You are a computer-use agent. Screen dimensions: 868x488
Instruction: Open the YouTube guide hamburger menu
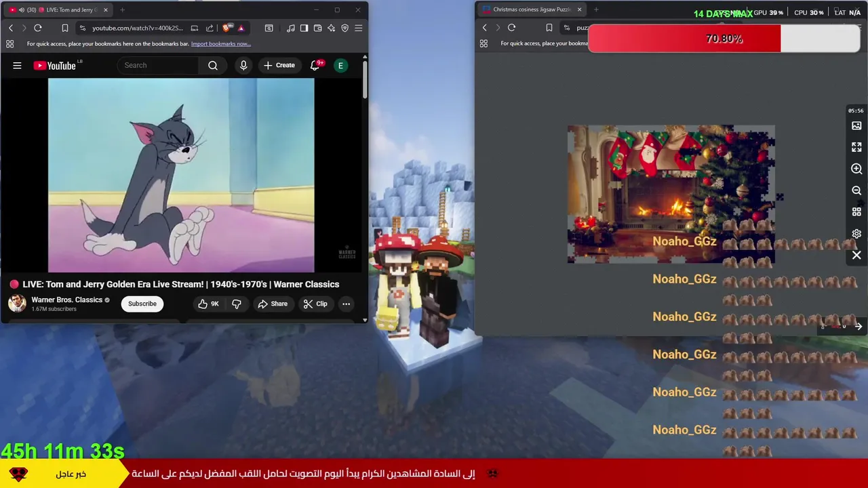point(17,65)
